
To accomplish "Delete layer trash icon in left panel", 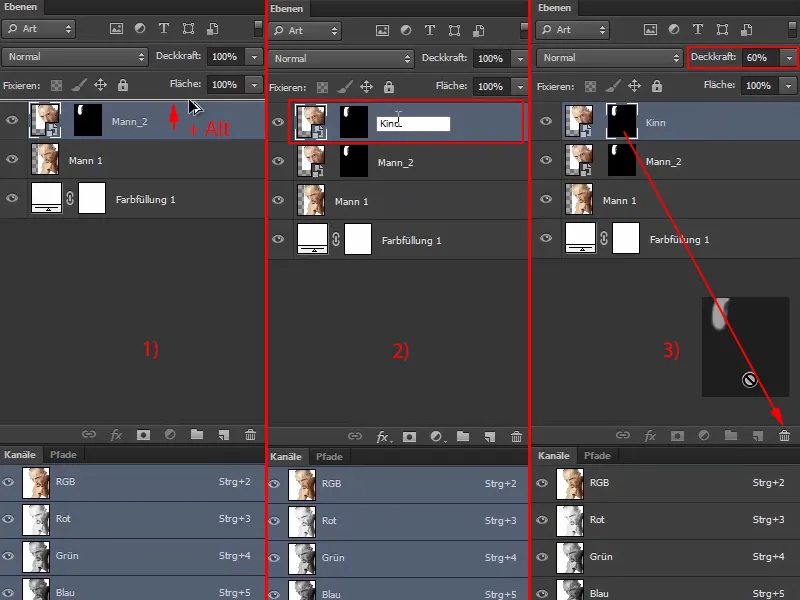I will 251,435.
